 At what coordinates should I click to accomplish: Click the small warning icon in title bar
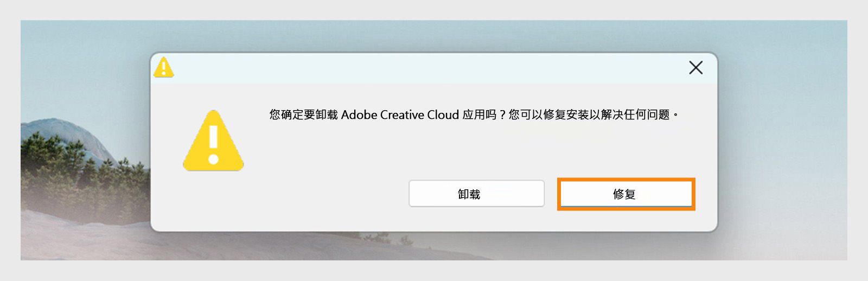point(163,68)
